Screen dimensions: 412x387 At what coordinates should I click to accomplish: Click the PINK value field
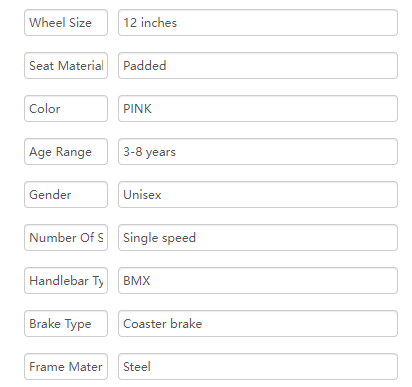point(258,109)
